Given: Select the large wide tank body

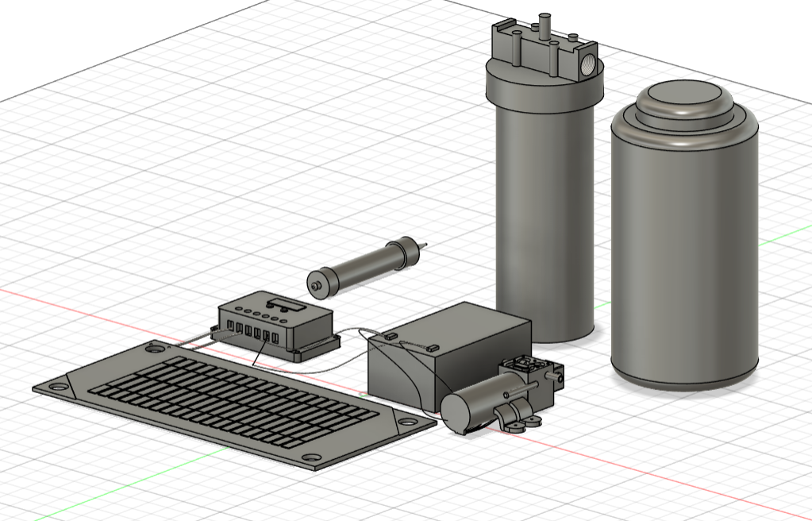Looking at the screenshot, I should (x=685, y=254).
